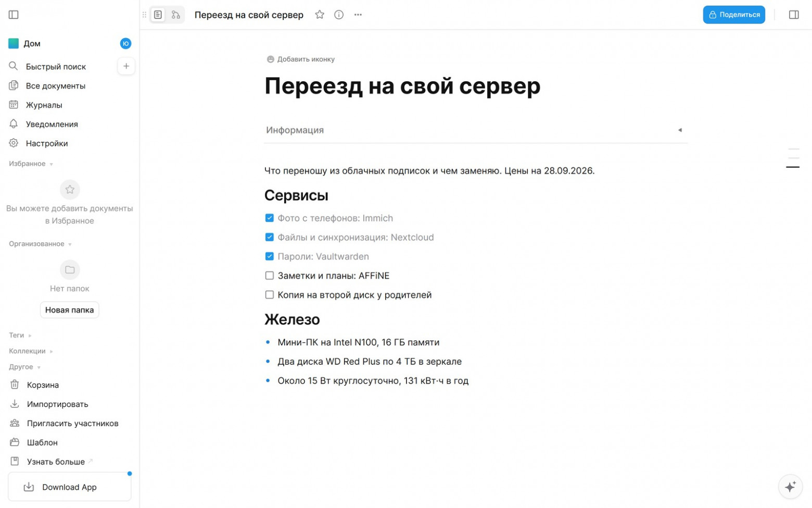Toggle the left sidebar panel icon
Screen dimensions: 812x508
click(x=14, y=15)
